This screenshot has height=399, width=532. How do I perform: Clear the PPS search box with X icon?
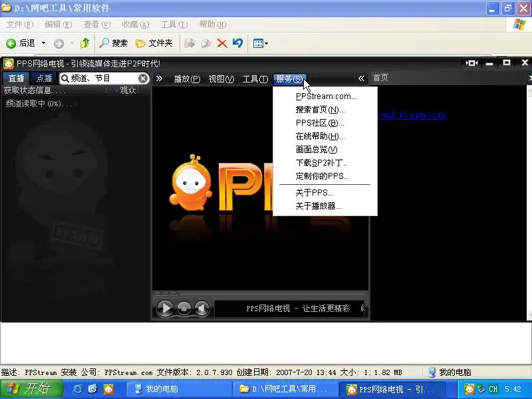(x=143, y=78)
